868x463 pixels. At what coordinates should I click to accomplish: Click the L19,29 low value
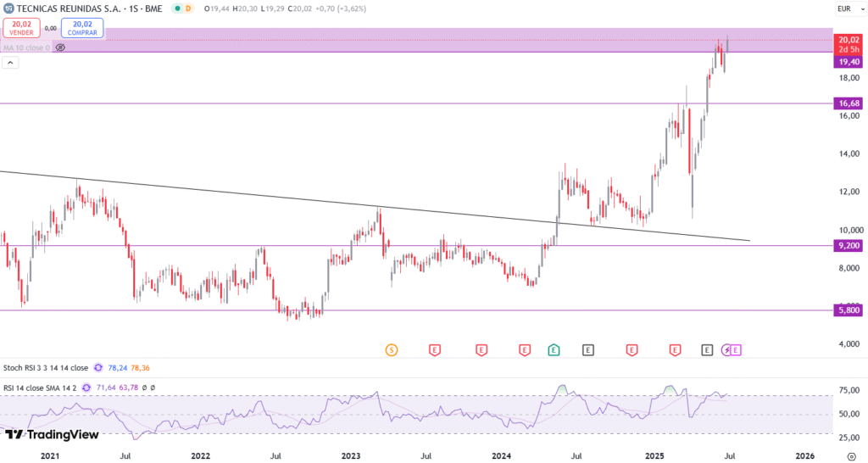pyautogui.click(x=272, y=8)
